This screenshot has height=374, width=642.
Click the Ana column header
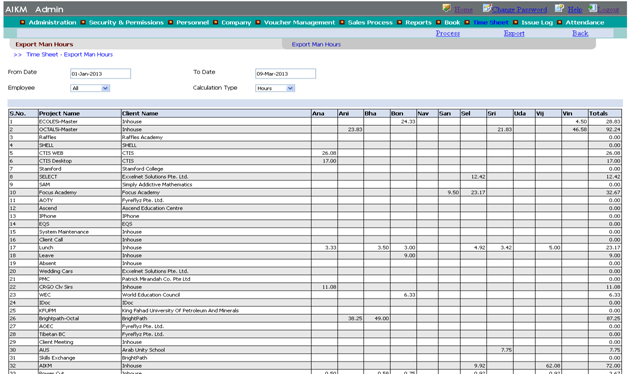(324, 113)
